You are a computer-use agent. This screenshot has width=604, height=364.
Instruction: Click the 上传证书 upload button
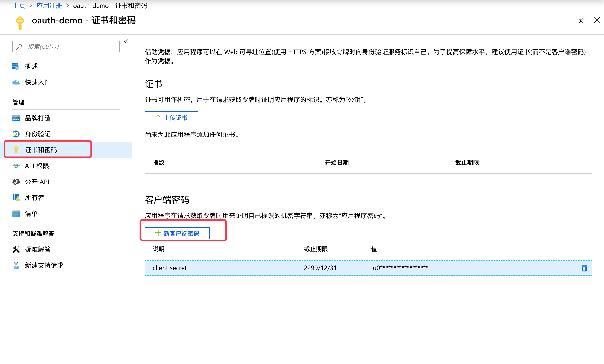171,117
